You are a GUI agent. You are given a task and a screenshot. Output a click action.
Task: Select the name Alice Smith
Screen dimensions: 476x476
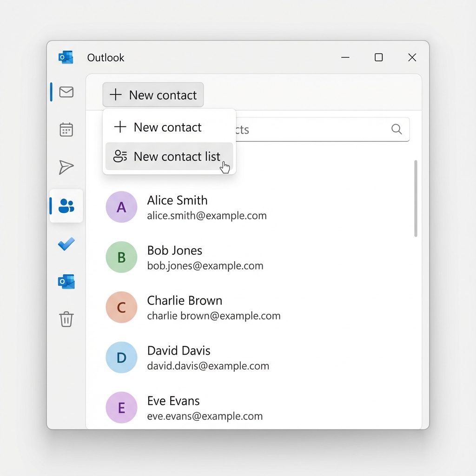click(x=177, y=200)
